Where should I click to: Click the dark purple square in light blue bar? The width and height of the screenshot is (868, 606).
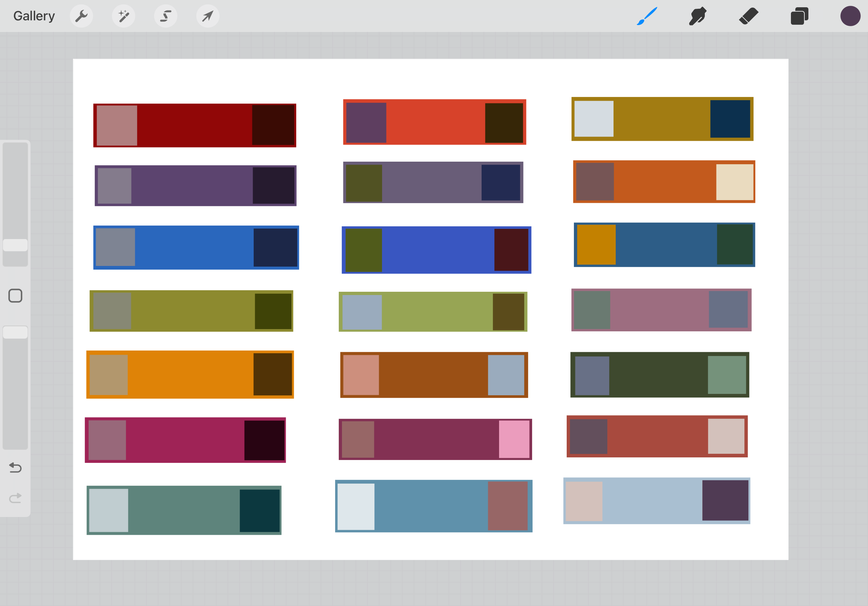(725, 500)
